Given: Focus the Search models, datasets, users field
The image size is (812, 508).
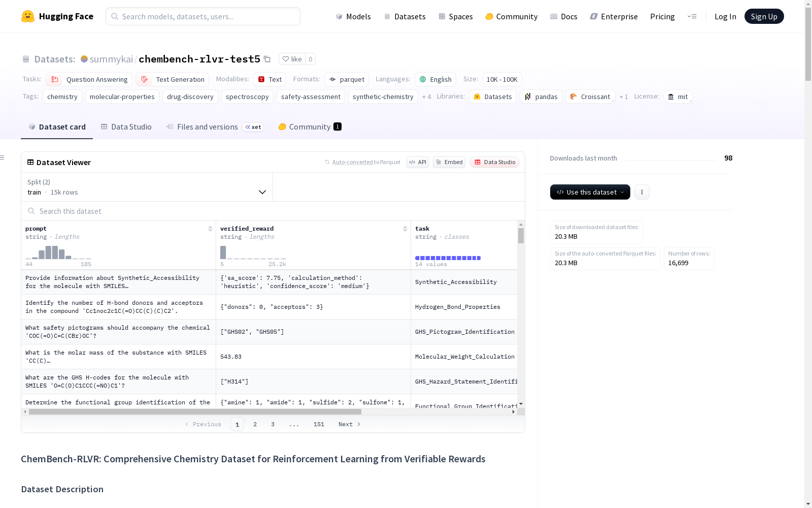Looking at the screenshot, I should point(203,16).
